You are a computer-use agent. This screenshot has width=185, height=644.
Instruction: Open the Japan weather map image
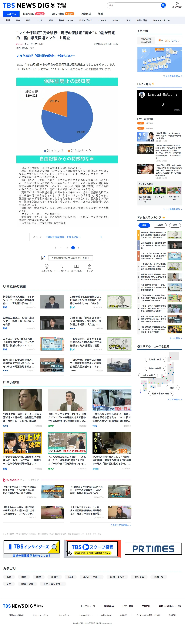pos(159,60)
